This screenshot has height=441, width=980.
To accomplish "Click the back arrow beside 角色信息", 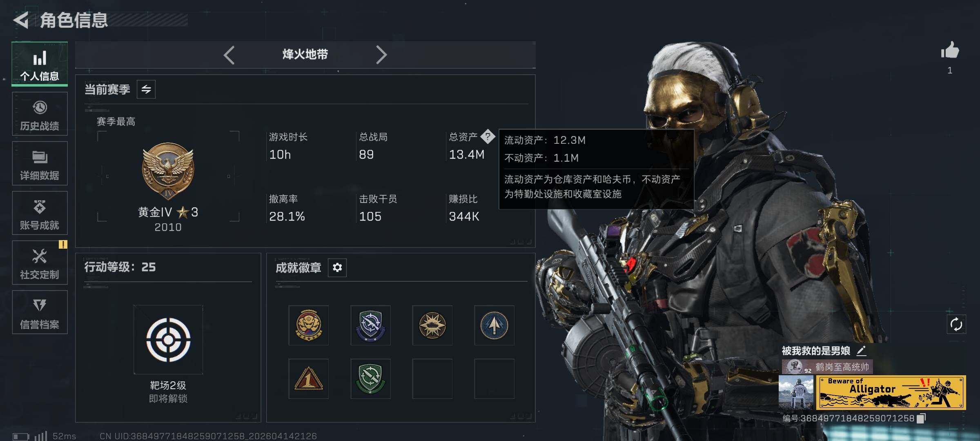I will [21, 20].
